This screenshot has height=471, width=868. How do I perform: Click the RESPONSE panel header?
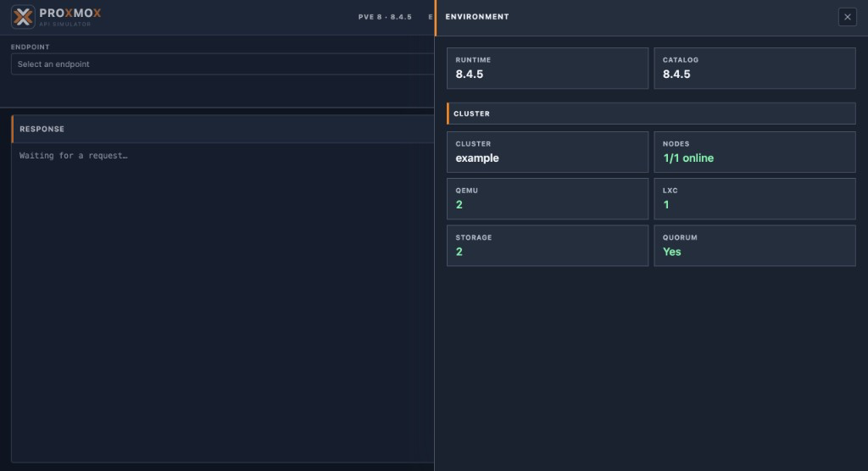(x=223, y=129)
